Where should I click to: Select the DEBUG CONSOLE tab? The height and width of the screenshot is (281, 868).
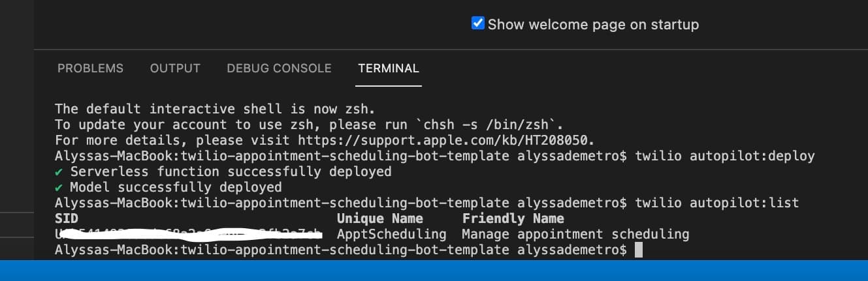(x=279, y=68)
